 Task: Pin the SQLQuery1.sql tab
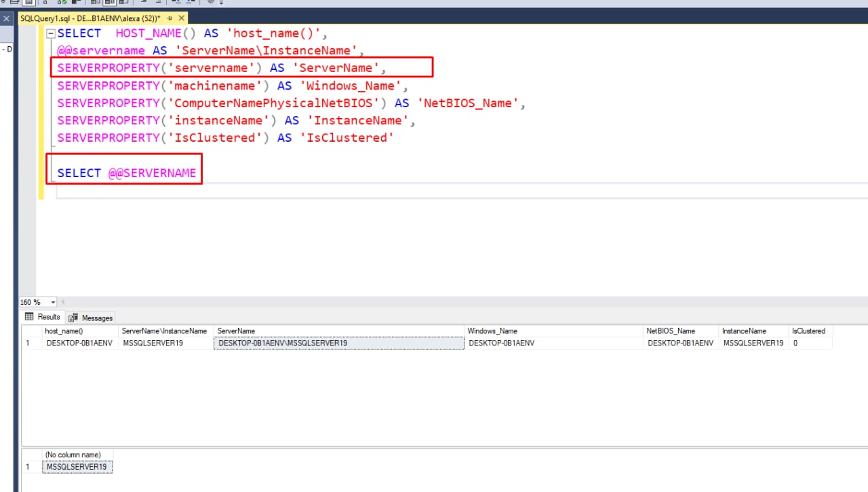coord(169,18)
